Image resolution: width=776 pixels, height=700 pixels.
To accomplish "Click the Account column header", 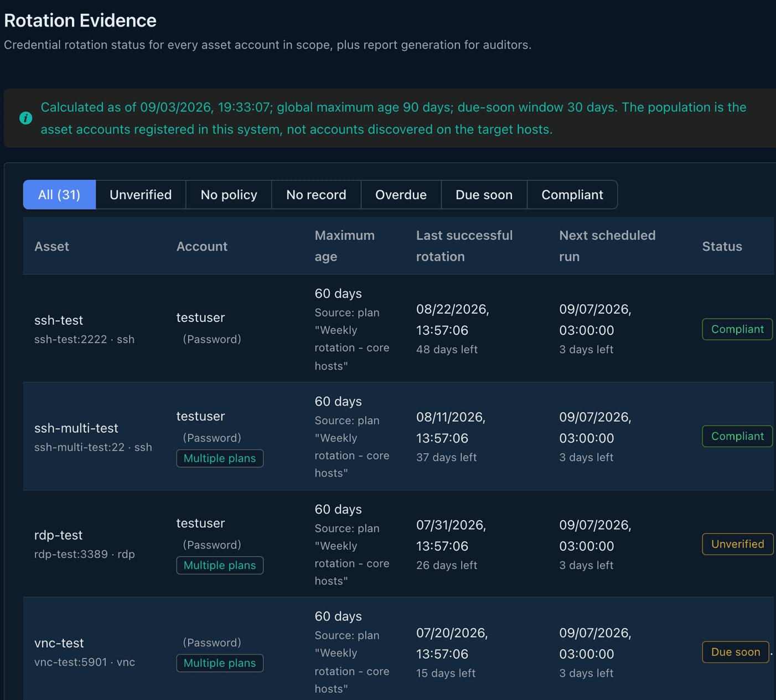I will pyautogui.click(x=202, y=246).
